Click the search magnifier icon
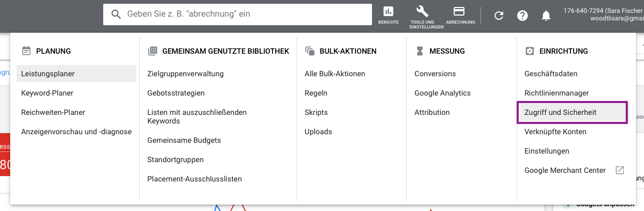644x211 pixels. click(116, 14)
